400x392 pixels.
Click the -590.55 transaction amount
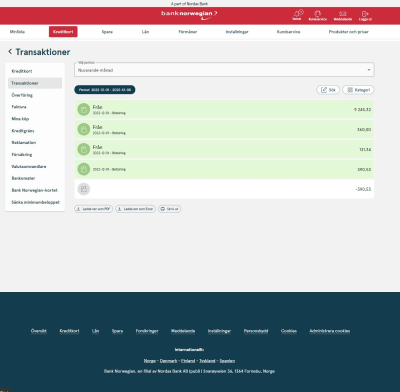[363, 189]
